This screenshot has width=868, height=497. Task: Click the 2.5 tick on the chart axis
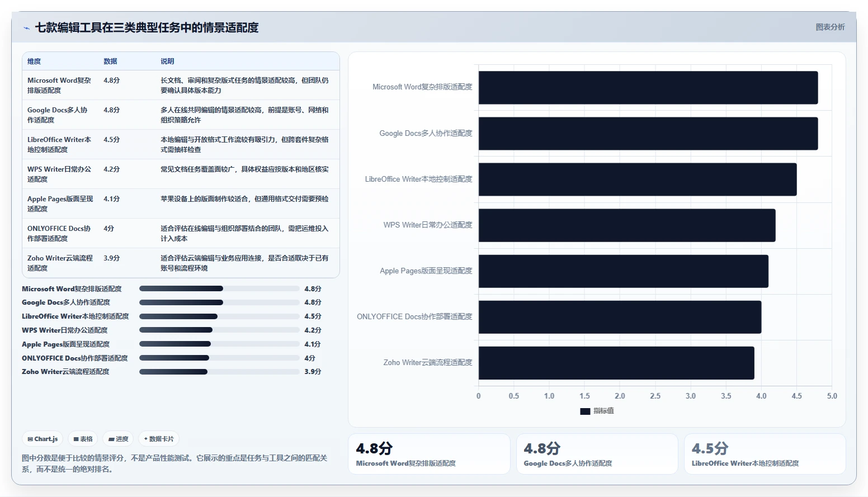coord(655,396)
